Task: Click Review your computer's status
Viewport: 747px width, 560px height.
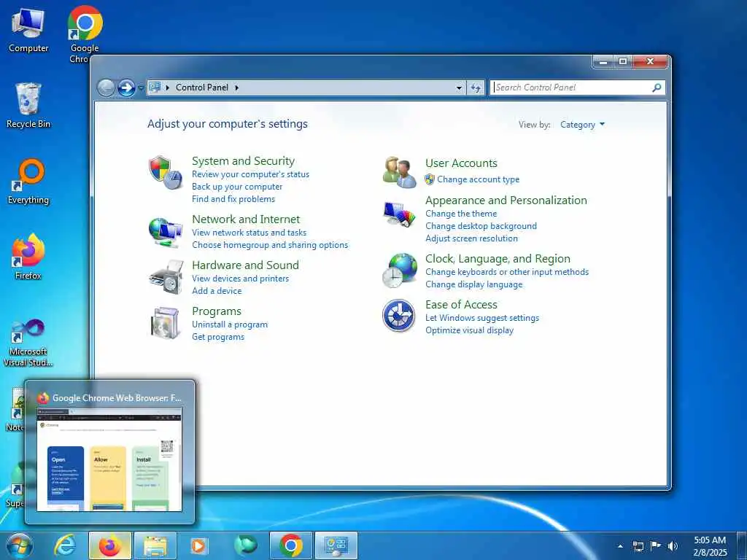Action: point(251,174)
